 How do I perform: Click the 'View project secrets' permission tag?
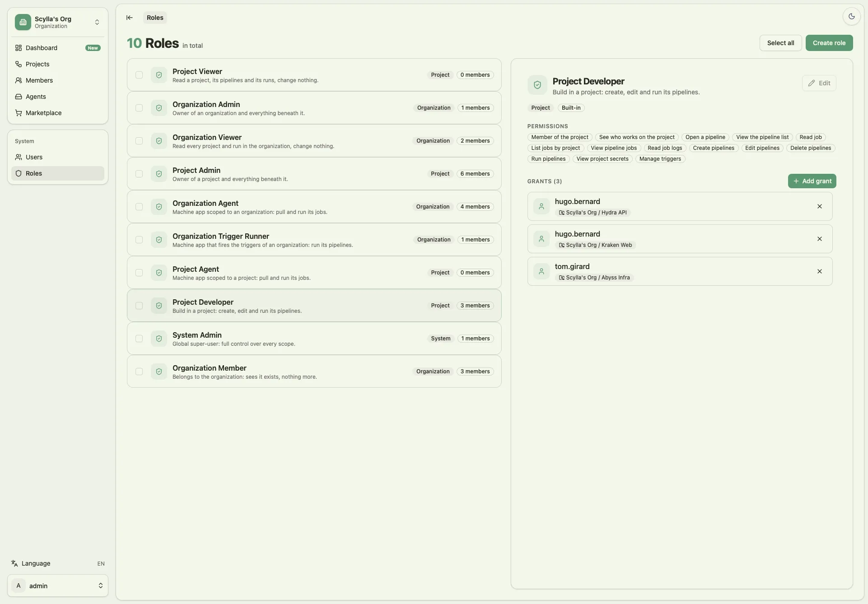[602, 159]
